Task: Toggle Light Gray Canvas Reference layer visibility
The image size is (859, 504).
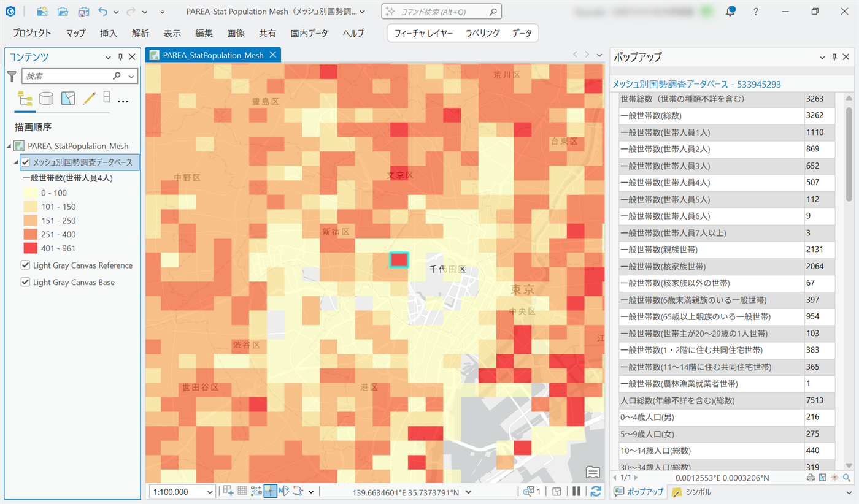Action: 26,265
